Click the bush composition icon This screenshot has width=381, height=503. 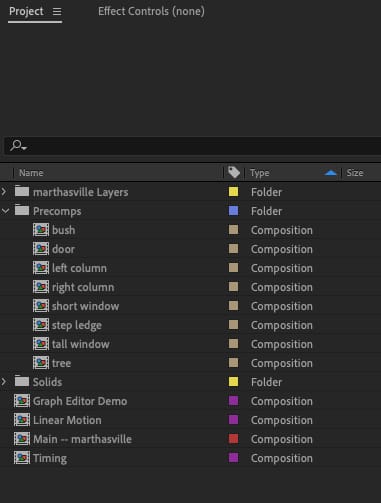[41, 230]
